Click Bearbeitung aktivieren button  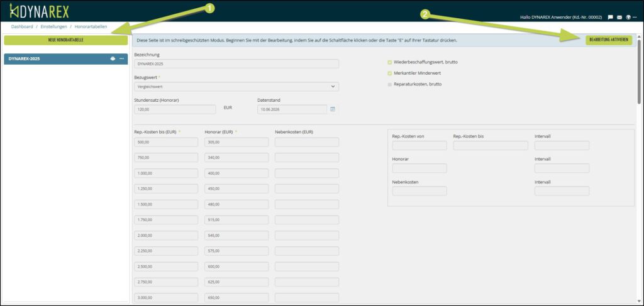click(x=609, y=40)
